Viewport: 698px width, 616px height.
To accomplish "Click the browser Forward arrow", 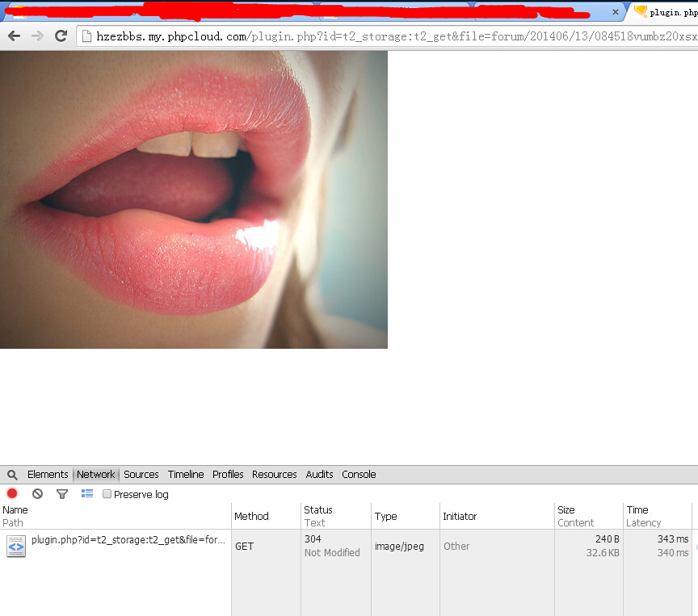I will 37,36.
